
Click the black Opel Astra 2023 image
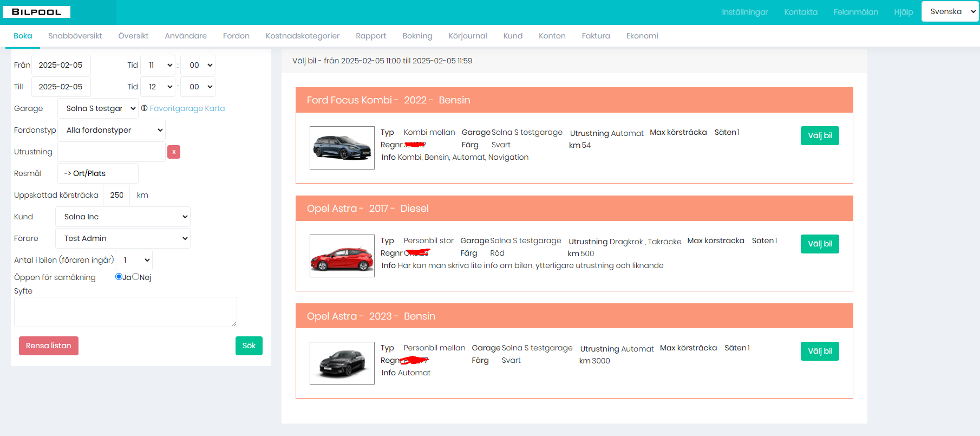(342, 363)
